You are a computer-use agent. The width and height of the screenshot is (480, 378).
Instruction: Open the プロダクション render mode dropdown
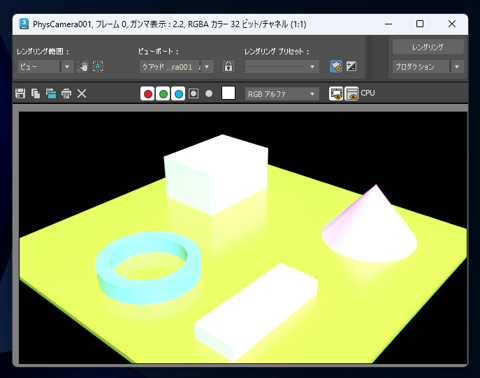(x=428, y=67)
